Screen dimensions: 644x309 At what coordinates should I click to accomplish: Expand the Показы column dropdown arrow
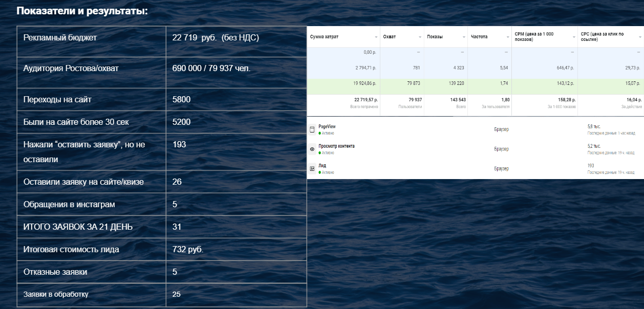pyautogui.click(x=464, y=37)
